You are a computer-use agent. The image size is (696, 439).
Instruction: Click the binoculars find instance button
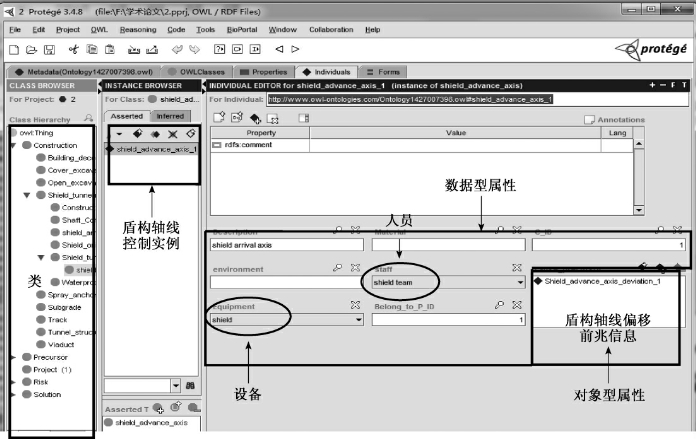[190, 385]
